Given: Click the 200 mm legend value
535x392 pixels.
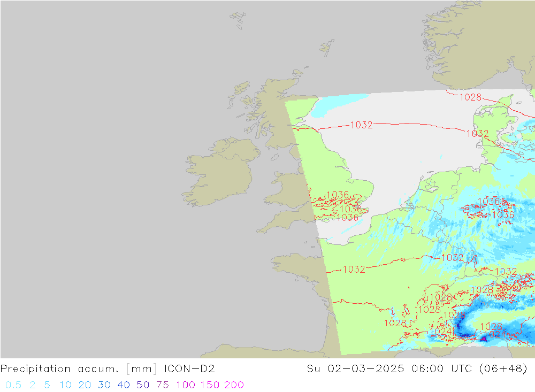Looking at the screenshot, I should coord(234,385).
